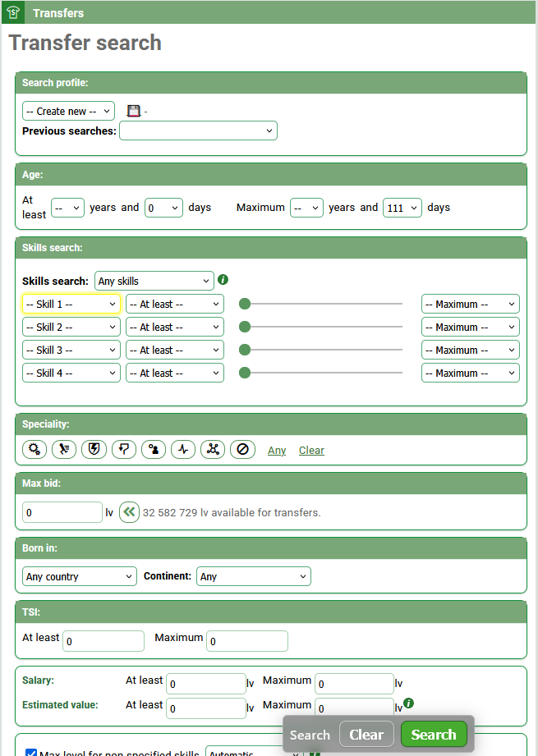This screenshot has height=756, width=538.
Task: Click the TSI At least input field
Action: [103, 641]
